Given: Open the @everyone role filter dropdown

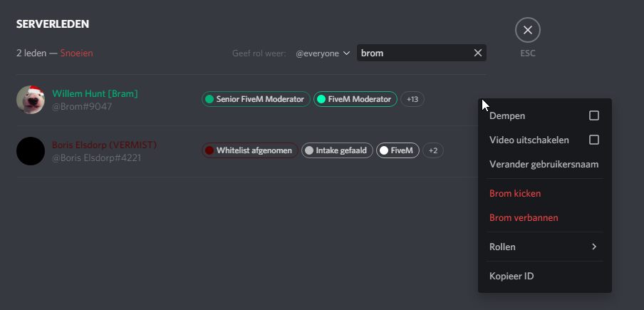Looking at the screenshot, I should (323, 53).
